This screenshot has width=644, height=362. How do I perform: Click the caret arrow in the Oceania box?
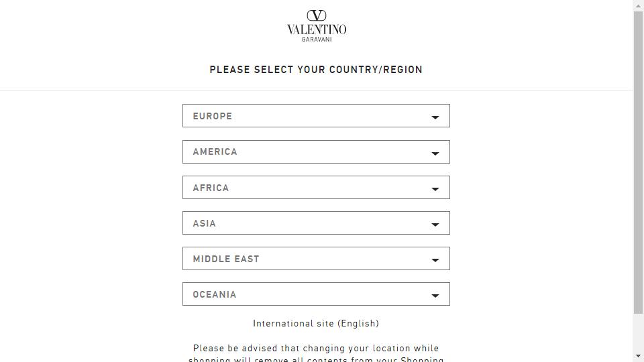tap(435, 296)
